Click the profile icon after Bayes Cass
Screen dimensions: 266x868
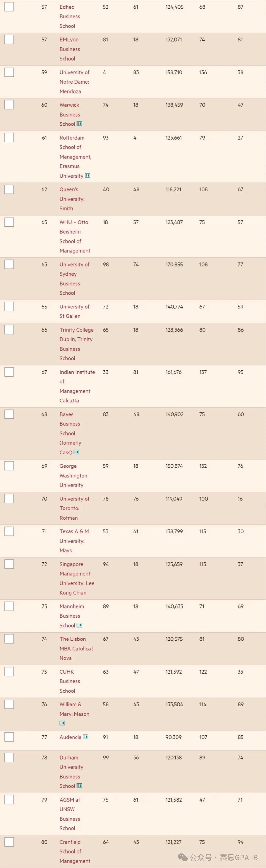click(76, 452)
